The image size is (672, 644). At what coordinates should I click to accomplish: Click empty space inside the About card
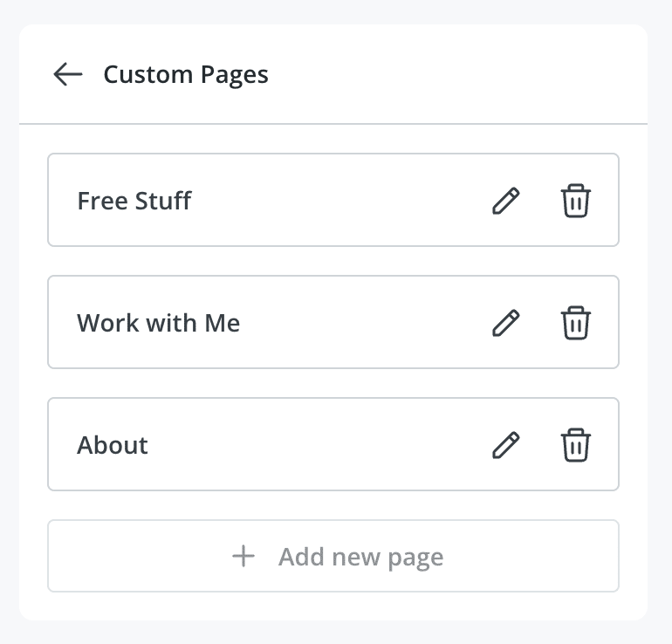pyautogui.click(x=317, y=444)
